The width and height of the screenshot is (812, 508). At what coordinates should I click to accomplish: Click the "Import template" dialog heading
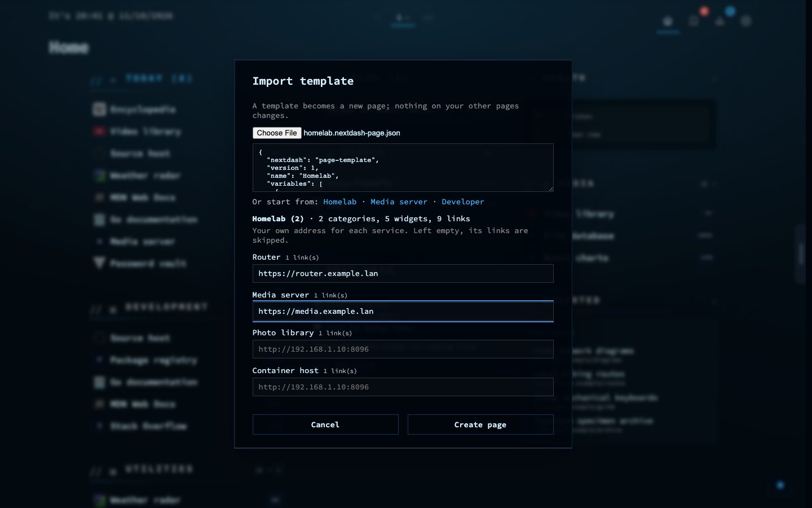pos(303,81)
